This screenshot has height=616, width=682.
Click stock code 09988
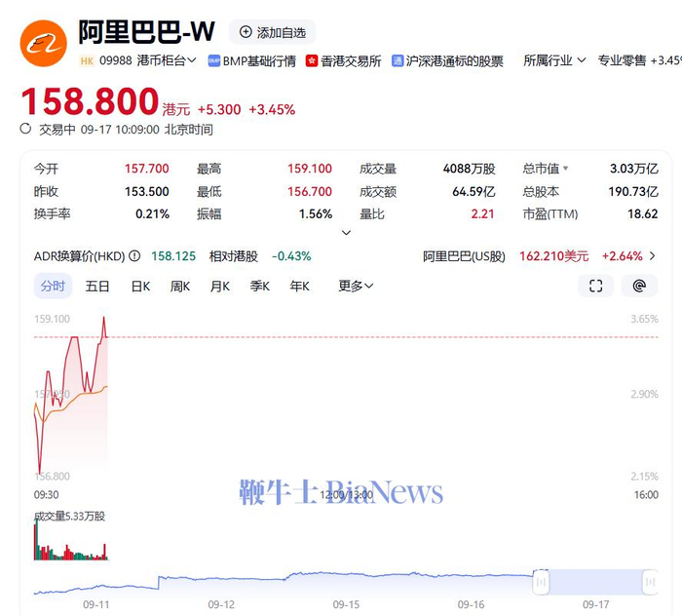click(116, 60)
